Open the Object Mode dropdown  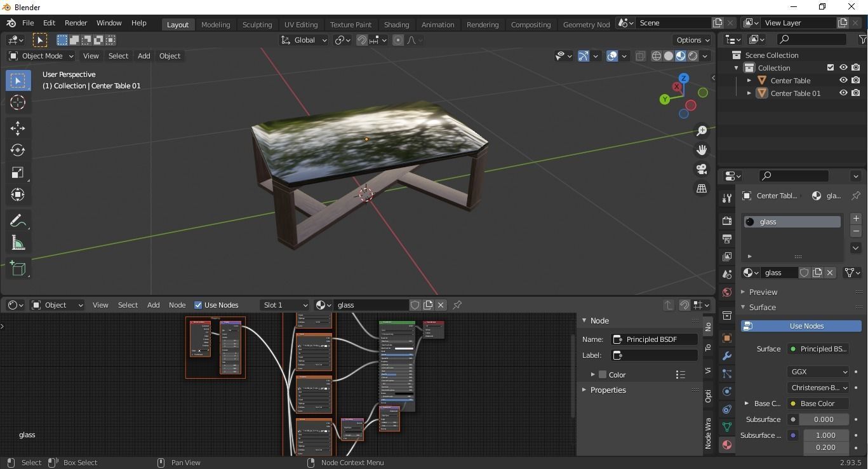[x=41, y=56]
